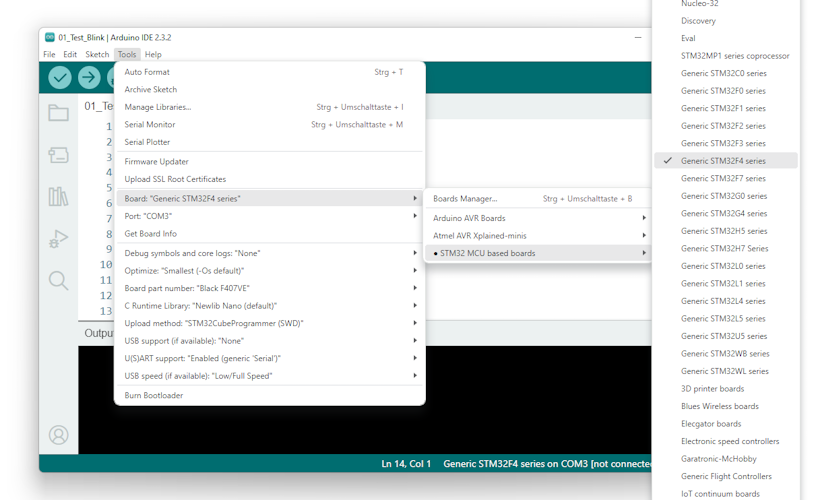Viewport: 818px width, 500px height.
Task: Open the Boards Manager sidebar icon
Action: pos(58,155)
